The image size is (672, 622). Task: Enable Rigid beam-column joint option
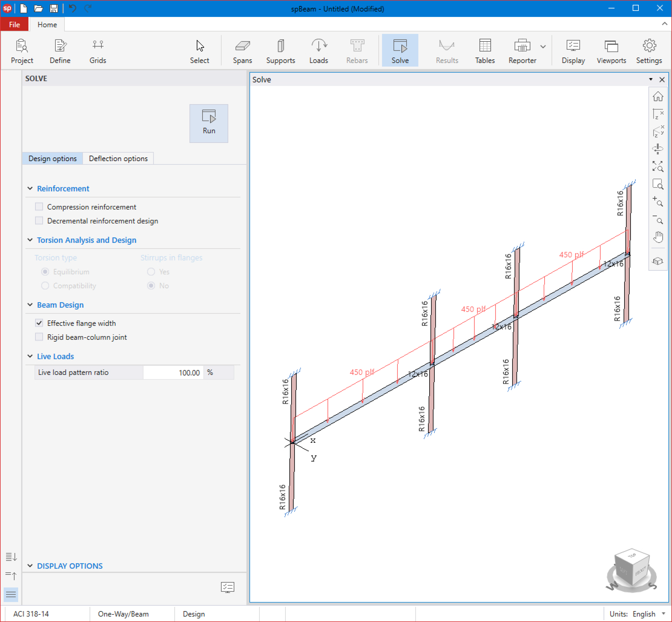coord(39,337)
